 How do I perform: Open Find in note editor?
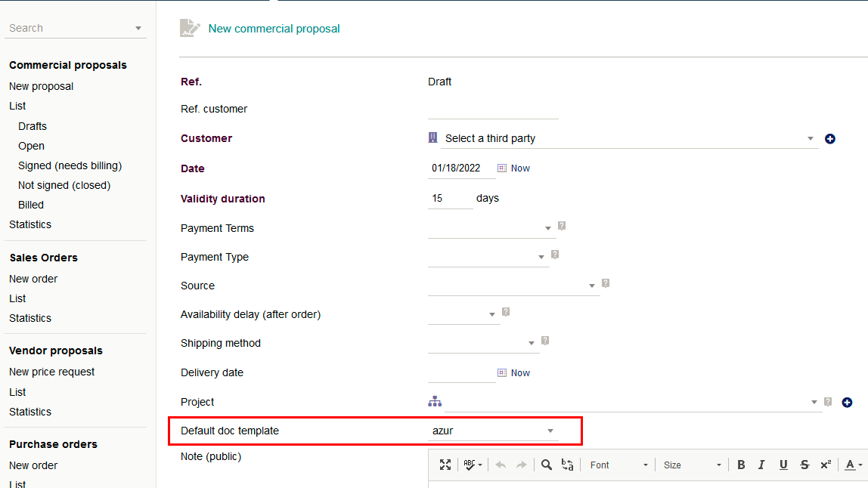pos(547,465)
